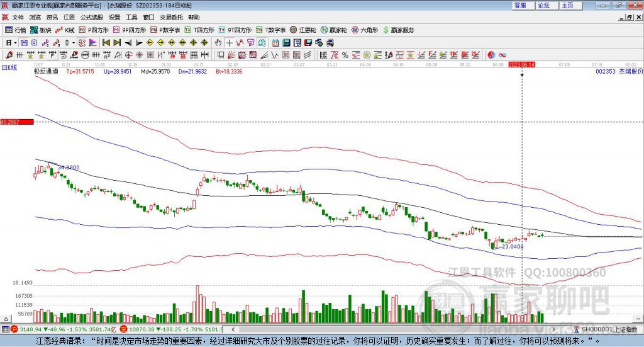Open the 六角形 hexagon tool
644x347 pixels.
pos(365,30)
